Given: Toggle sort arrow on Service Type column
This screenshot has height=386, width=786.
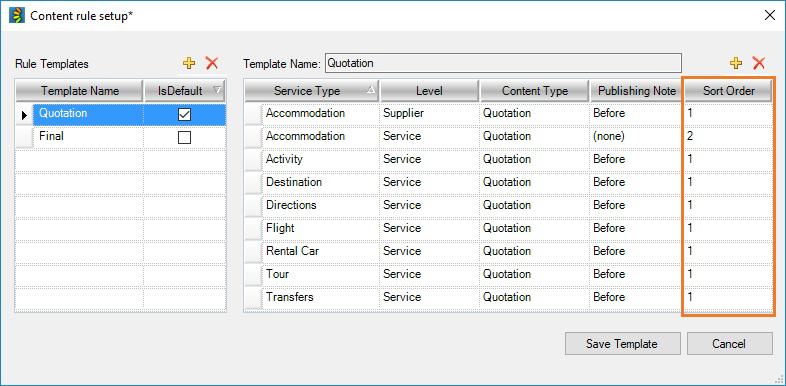Looking at the screenshot, I should point(370,90).
